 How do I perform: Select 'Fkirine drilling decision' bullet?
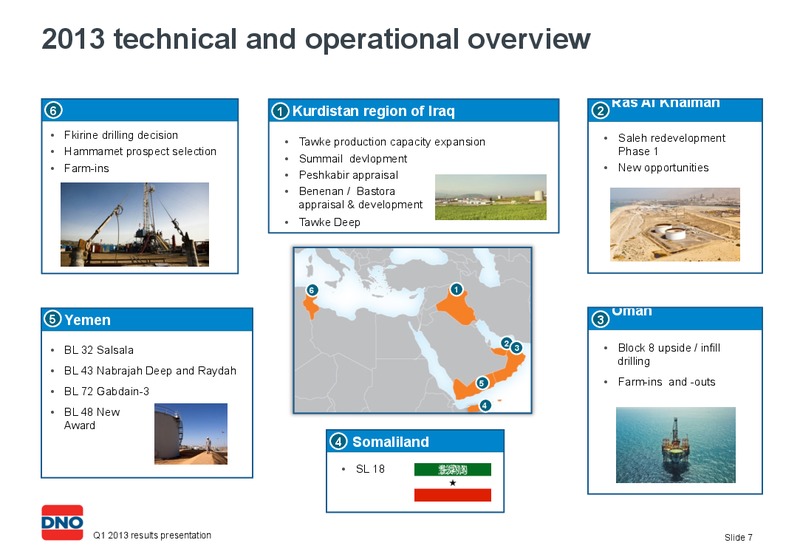[x=121, y=135]
